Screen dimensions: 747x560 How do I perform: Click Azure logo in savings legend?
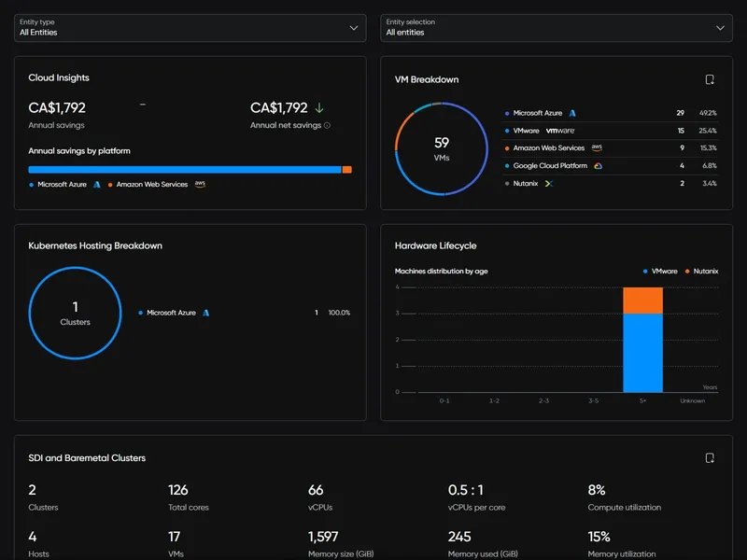click(x=97, y=184)
